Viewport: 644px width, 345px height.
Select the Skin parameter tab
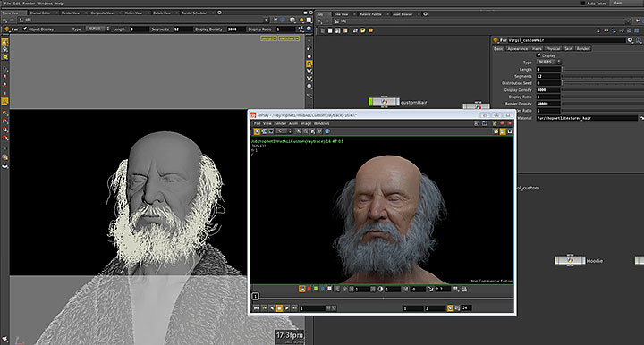click(569, 48)
